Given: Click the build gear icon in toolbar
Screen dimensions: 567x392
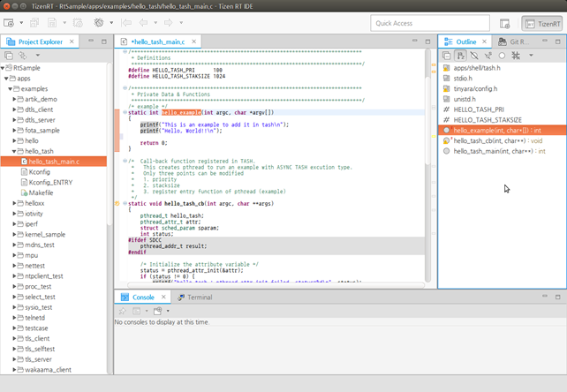Looking at the screenshot, I should (x=99, y=22).
